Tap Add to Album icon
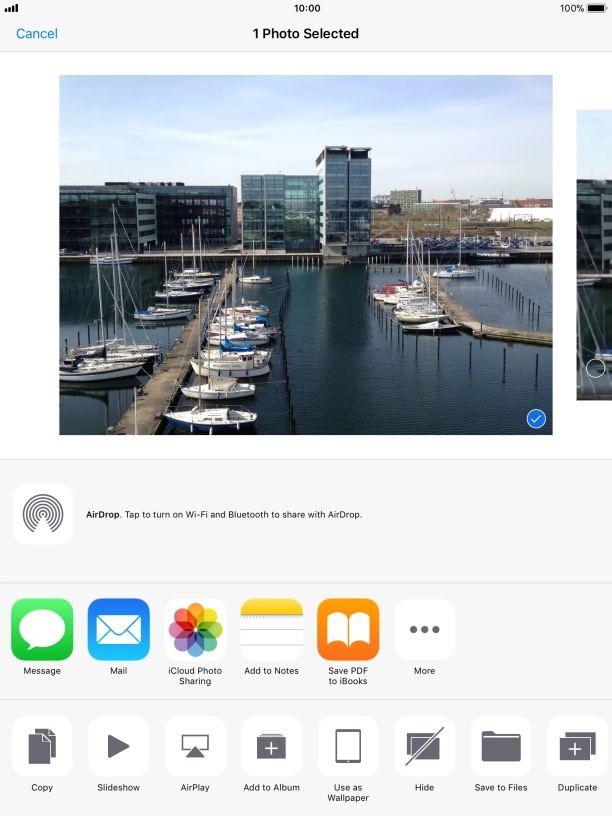612x816 pixels. (x=272, y=746)
